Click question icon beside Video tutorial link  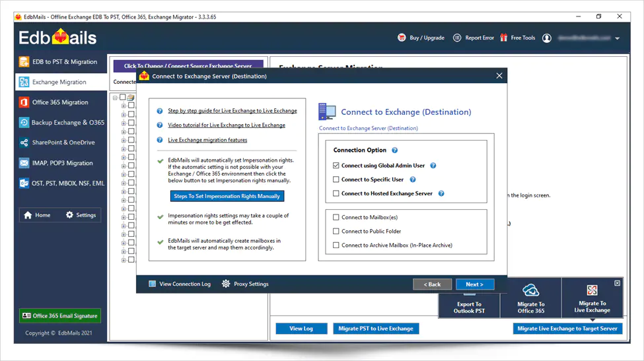pos(160,125)
